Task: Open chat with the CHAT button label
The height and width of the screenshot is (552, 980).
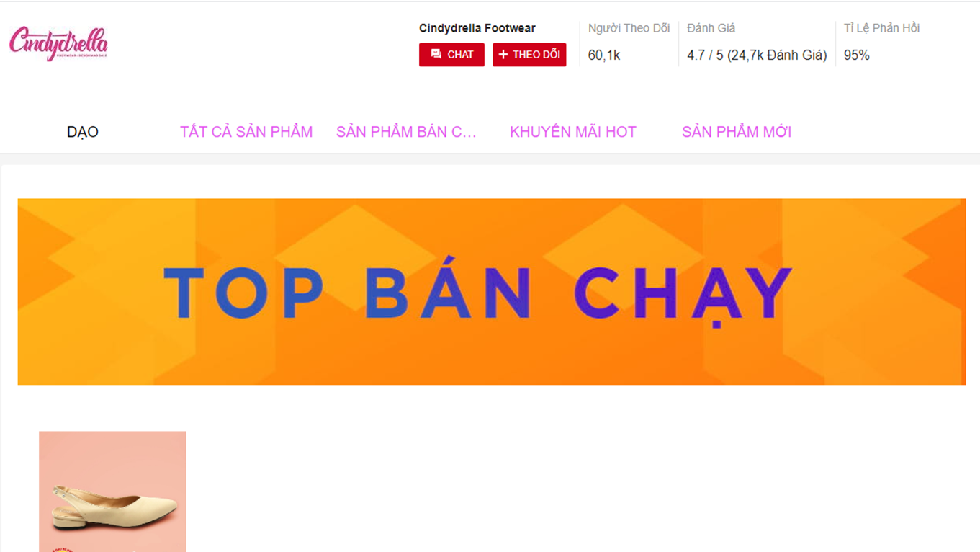Action: pos(460,55)
